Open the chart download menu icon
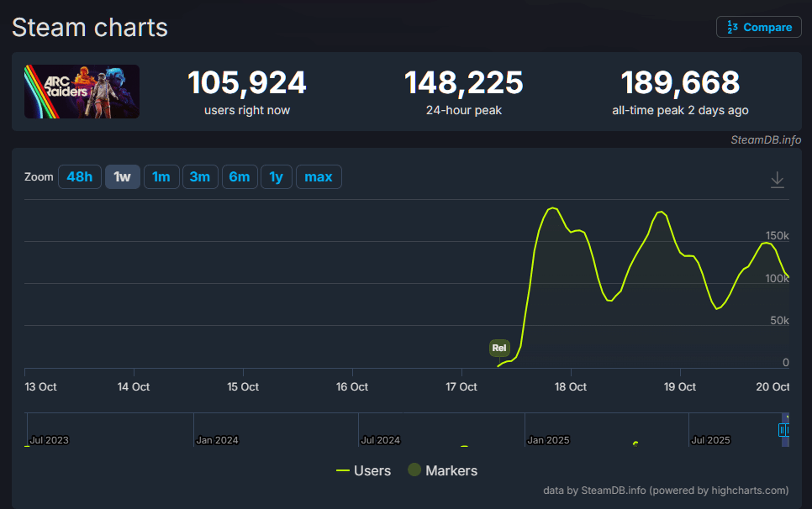This screenshot has height=509, width=812. 777,179
